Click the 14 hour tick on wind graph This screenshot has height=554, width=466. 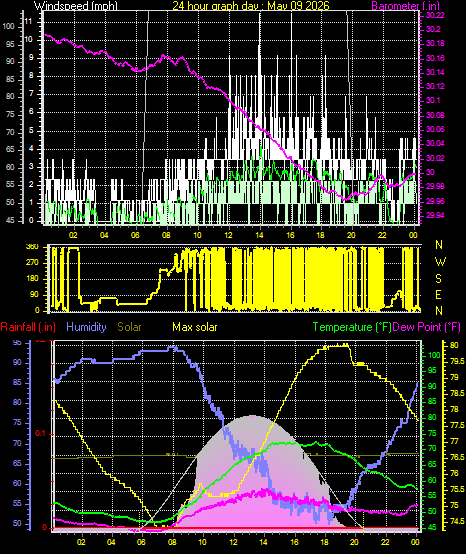(x=260, y=235)
